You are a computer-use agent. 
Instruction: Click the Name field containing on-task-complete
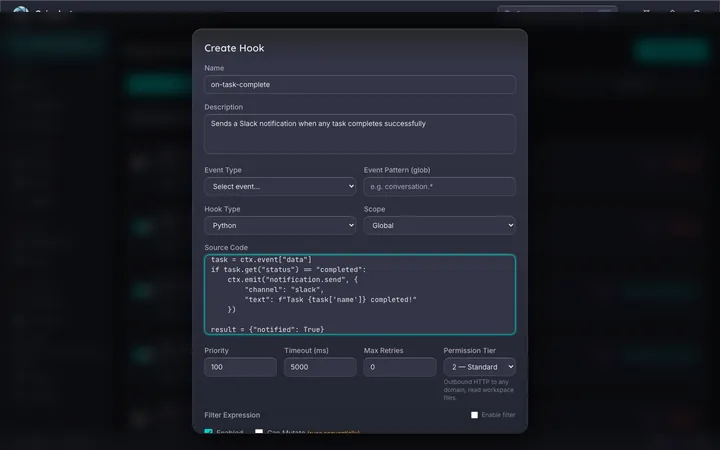pyautogui.click(x=360, y=84)
